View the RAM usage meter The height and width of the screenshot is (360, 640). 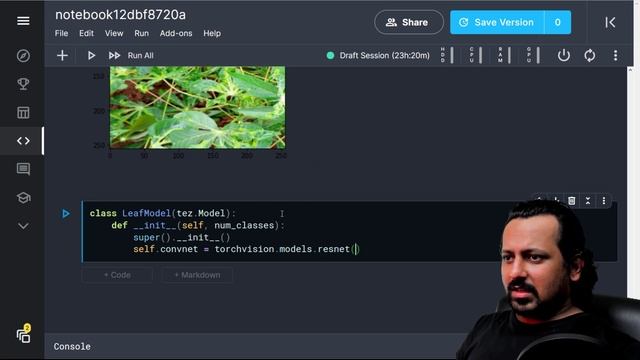pyautogui.click(x=504, y=55)
